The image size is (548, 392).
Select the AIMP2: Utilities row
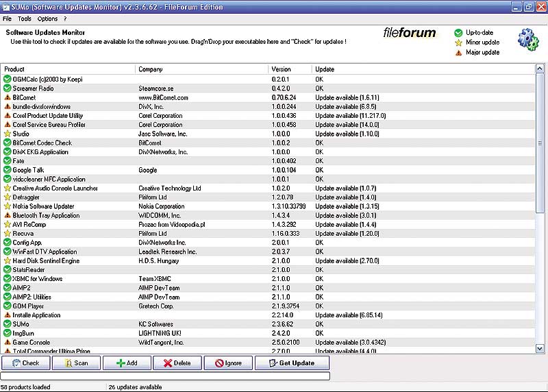coord(268,297)
